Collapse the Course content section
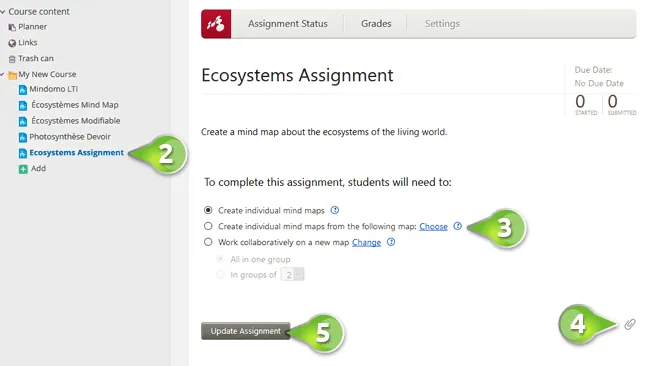 (x=2, y=12)
